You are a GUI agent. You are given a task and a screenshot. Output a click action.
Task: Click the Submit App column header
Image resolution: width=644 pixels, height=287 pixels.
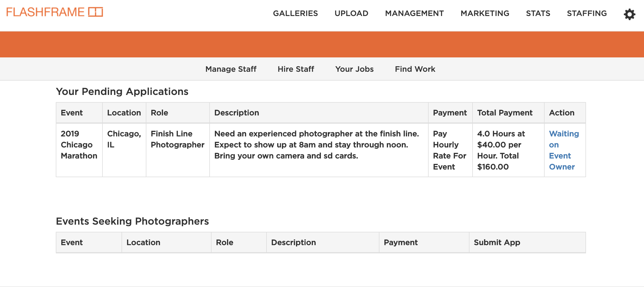click(497, 242)
